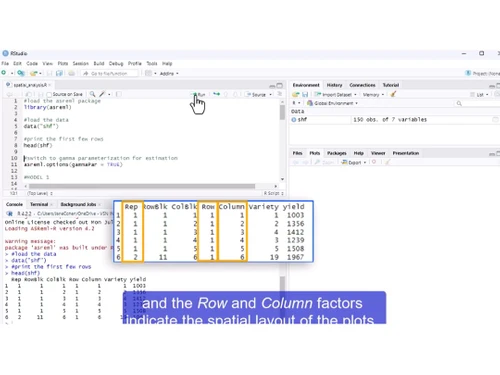500x375 pixels.
Task: Open the R Script file type selector
Action: click(x=274, y=193)
